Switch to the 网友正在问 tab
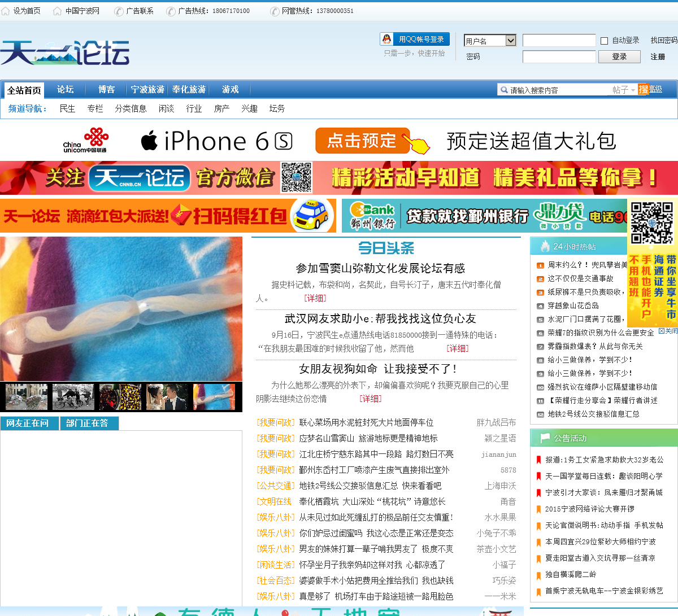678x616 pixels. [28, 423]
